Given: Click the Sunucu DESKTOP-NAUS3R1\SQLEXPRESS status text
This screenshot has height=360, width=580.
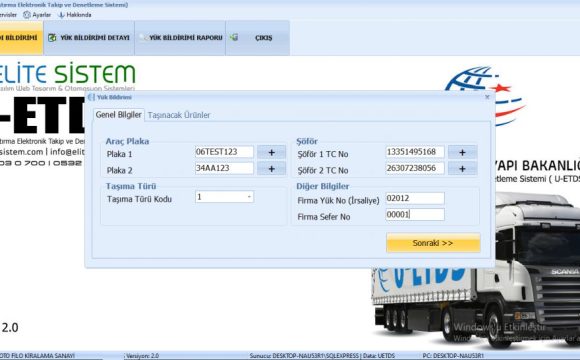Looking at the screenshot, I should click(x=304, y=356).
